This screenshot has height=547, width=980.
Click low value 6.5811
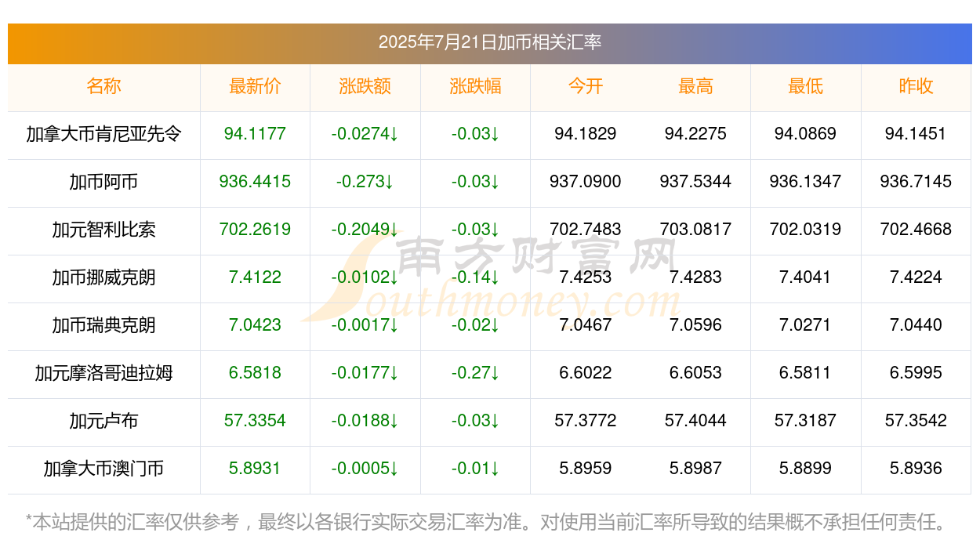pos(806,373)
